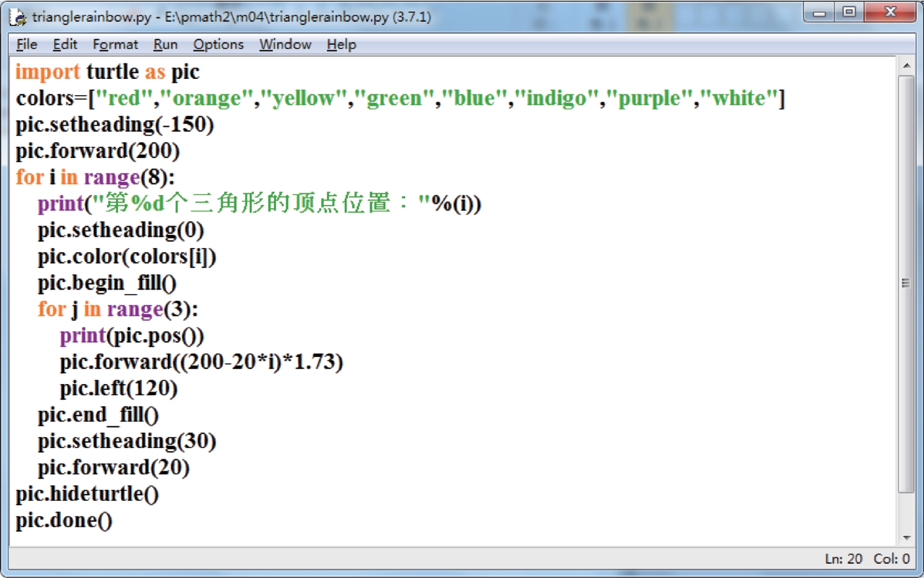Click the line print(pic.pos())
Screen dimensions: 924x578
coord(132,336)
